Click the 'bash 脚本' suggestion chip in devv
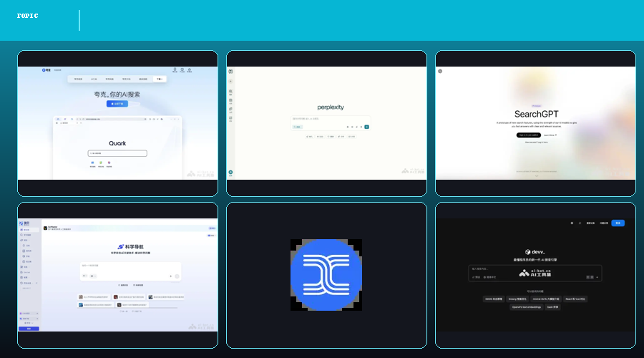Viewport: 644px width, 358px height. click(x=552, y=307)
